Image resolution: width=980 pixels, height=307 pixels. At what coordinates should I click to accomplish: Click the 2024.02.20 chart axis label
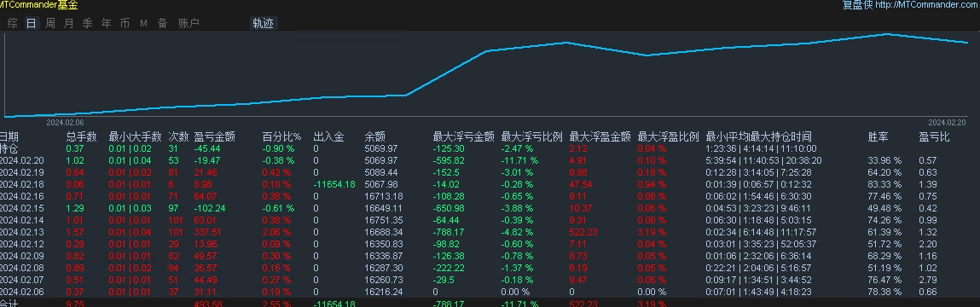pos(947,123)
